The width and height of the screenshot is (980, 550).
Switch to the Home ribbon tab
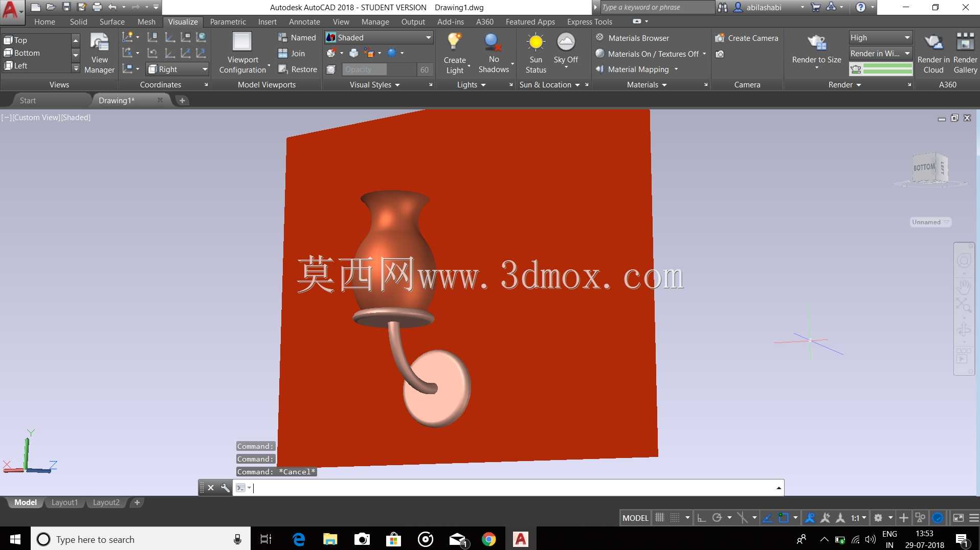44,21
